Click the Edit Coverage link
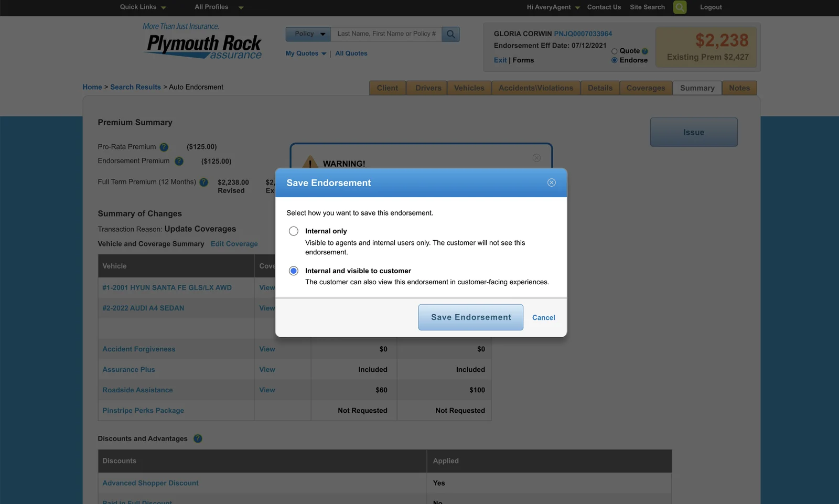 [x=234, y=244]
